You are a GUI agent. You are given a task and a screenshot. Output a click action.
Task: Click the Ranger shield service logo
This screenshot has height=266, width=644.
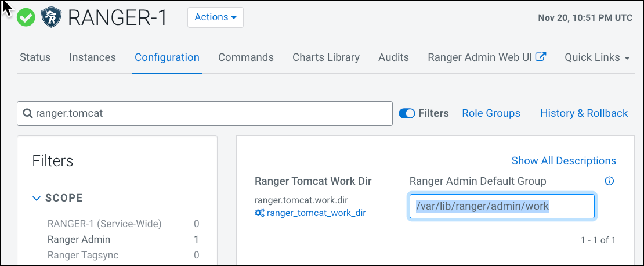[50, 17]
